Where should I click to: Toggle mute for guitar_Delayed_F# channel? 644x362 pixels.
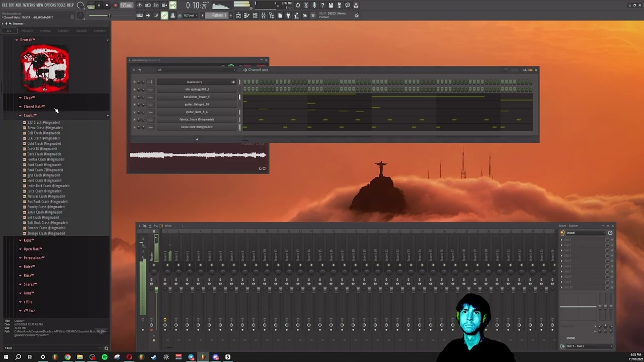134,105
